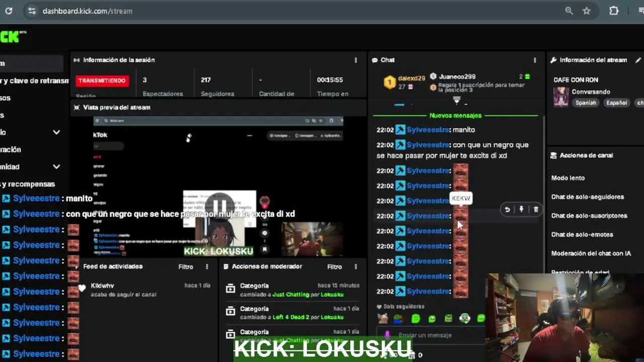The image size is (644, 362).
Task: Pause the stream preview playback
Action: point(219,206)
